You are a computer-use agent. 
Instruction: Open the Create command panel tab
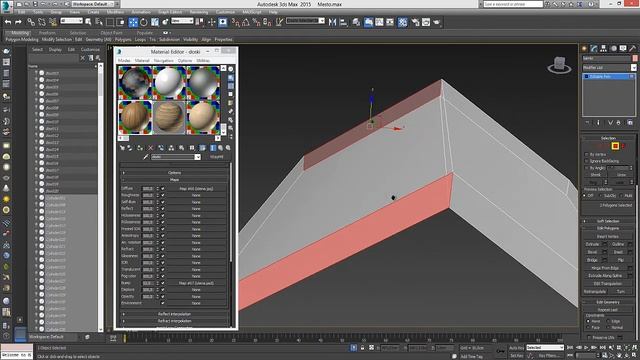[x=584, y=49]
